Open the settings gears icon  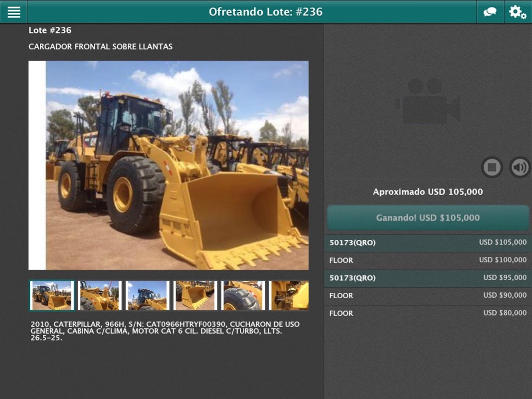click(518, 12)
